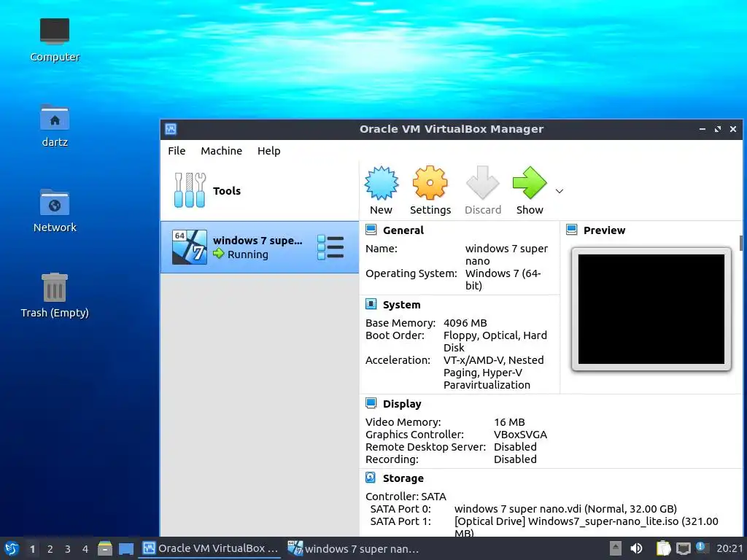Viewport: 747px width, 560px height.
Task: Switch to workspace 2
Action: pyautogui.click(x=50, y=549)
